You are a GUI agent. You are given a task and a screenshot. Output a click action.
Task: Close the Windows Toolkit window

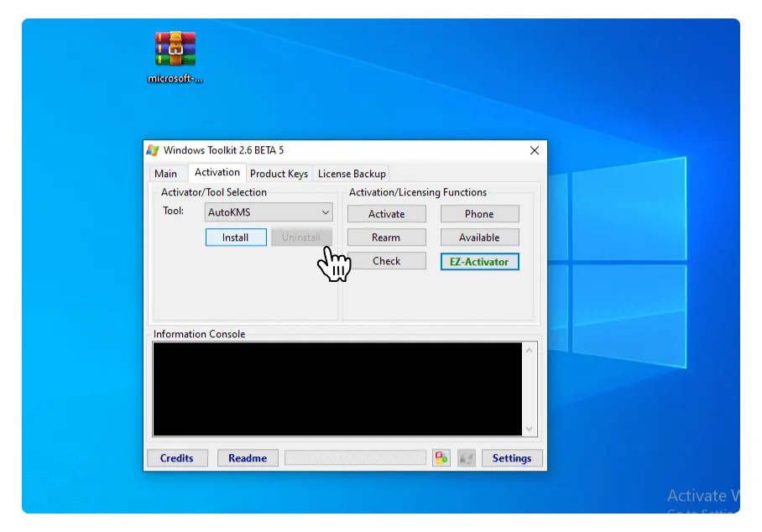pos(535,150)
